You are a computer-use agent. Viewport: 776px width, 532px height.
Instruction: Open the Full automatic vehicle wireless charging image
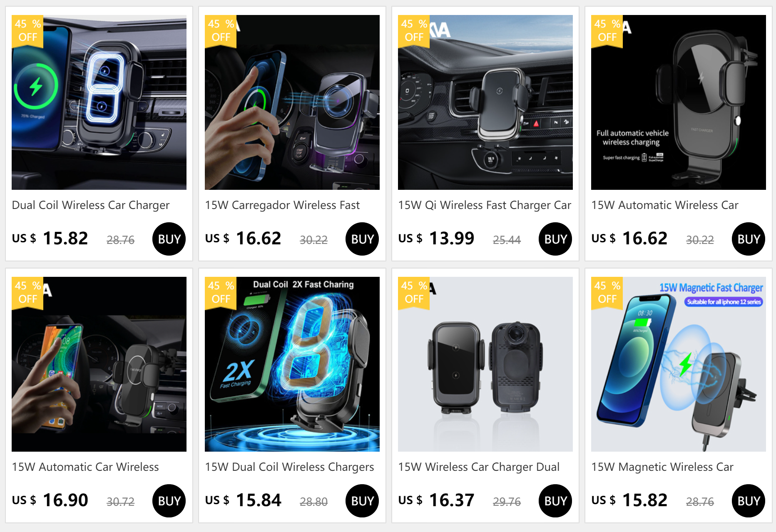[x=679, y=102]
